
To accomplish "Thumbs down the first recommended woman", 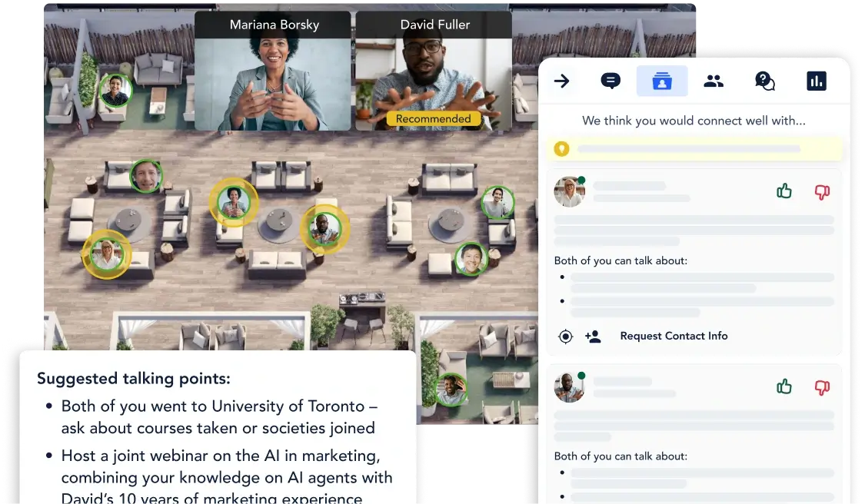I will 822,192.
